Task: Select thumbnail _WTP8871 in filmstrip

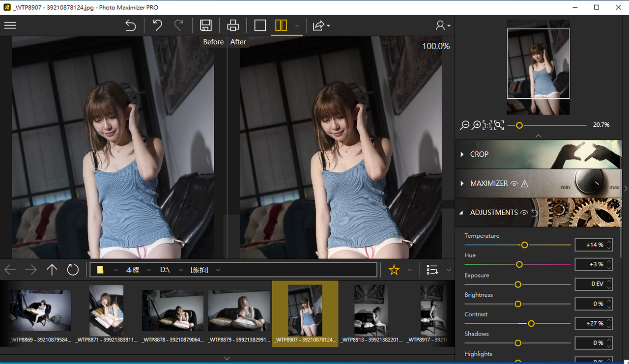Action: point(106,310)
